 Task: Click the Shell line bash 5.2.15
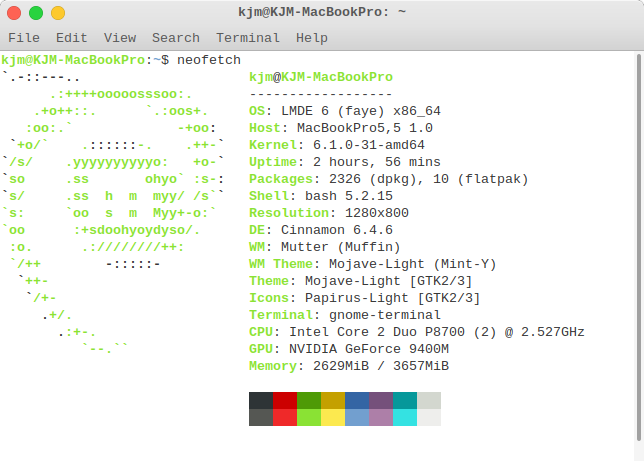[x=321, y=196]
